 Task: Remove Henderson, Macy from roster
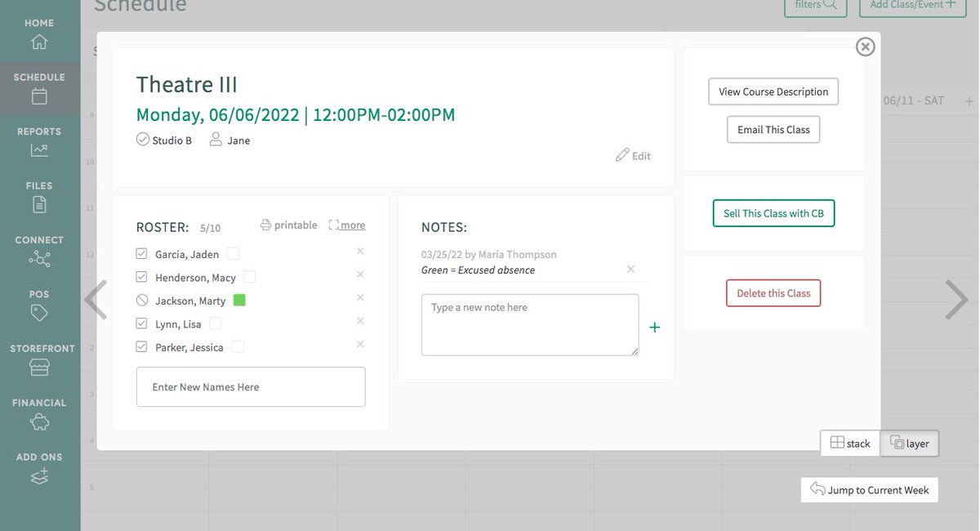tap(360, 274)
